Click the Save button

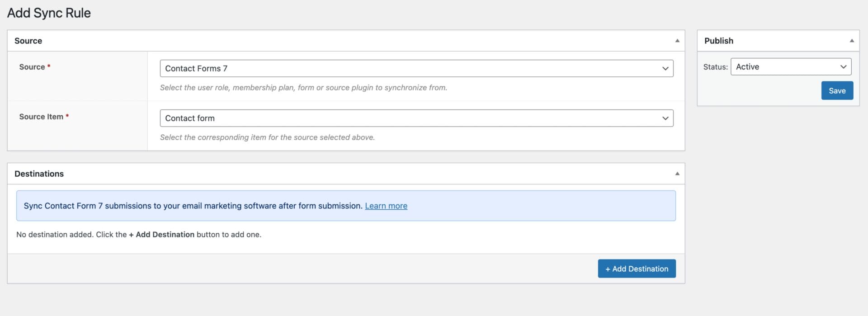[837, 90]
